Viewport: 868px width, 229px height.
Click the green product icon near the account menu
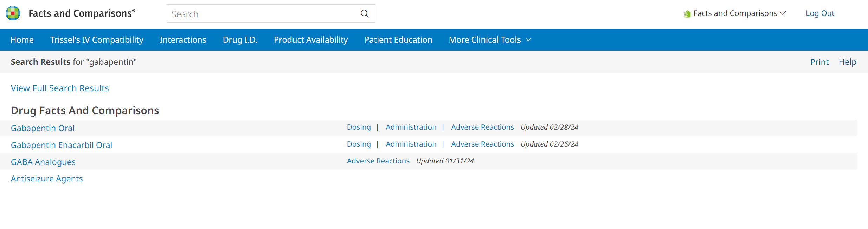[x=687, y=14]
